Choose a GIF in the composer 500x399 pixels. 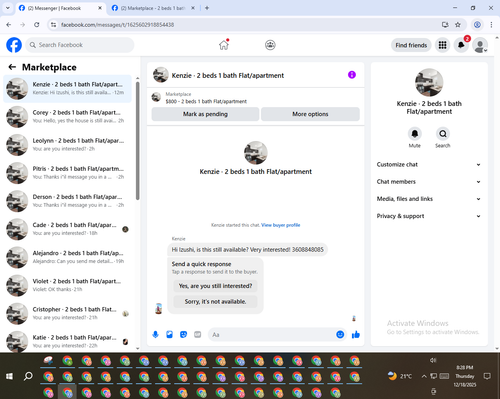(x=198, y=334)
